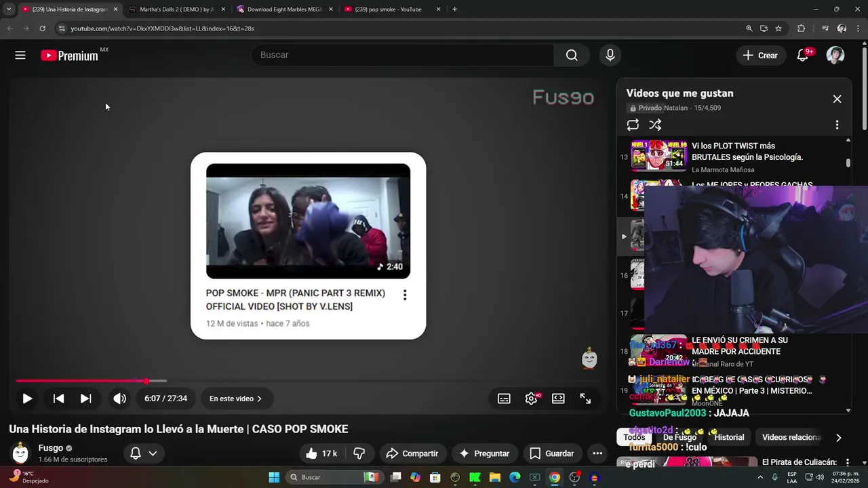This screenshot has width=868, height=488.
Task: Dislike the video
Action: 359,453
